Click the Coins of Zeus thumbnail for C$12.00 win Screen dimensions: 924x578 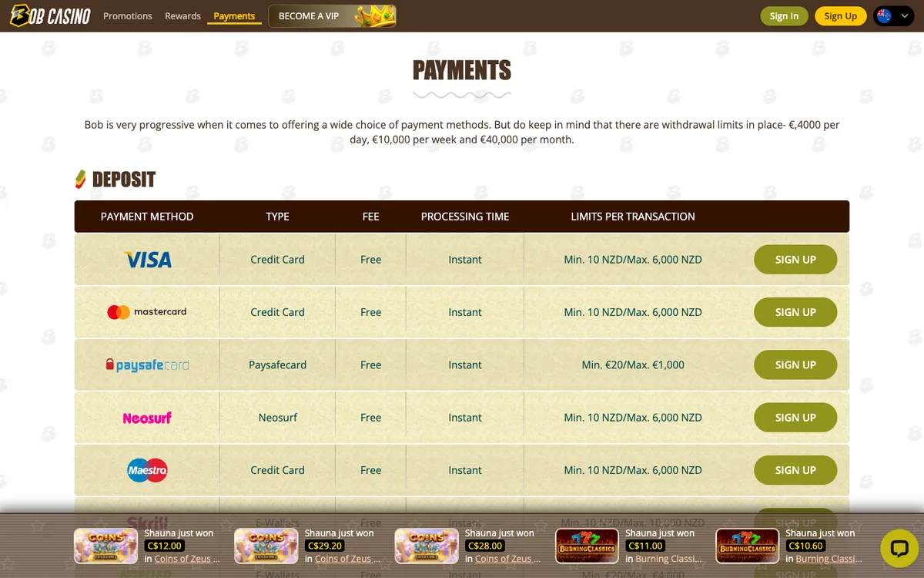105,546
